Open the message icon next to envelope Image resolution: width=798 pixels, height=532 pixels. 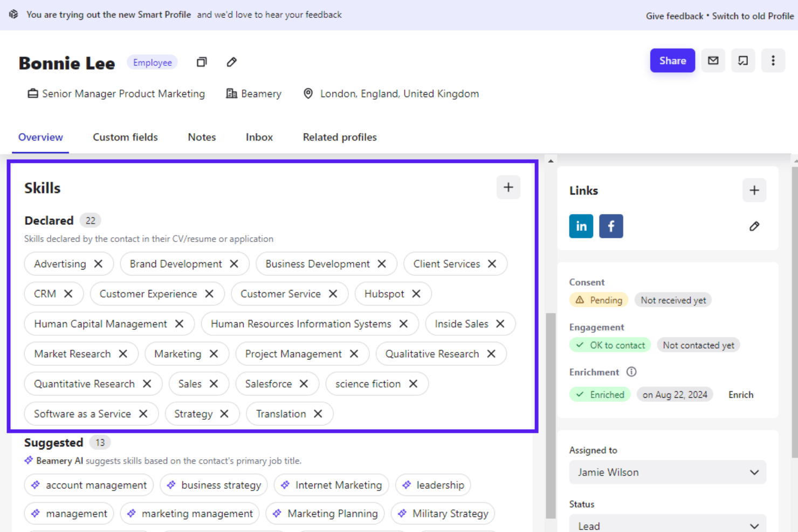[743, 60]
